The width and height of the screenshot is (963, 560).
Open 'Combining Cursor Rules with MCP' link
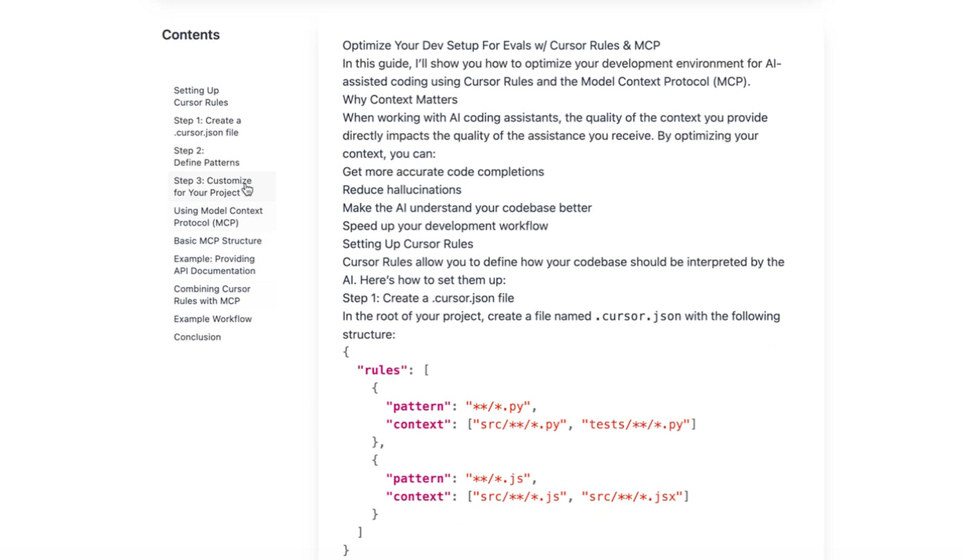tap(212, 295)
